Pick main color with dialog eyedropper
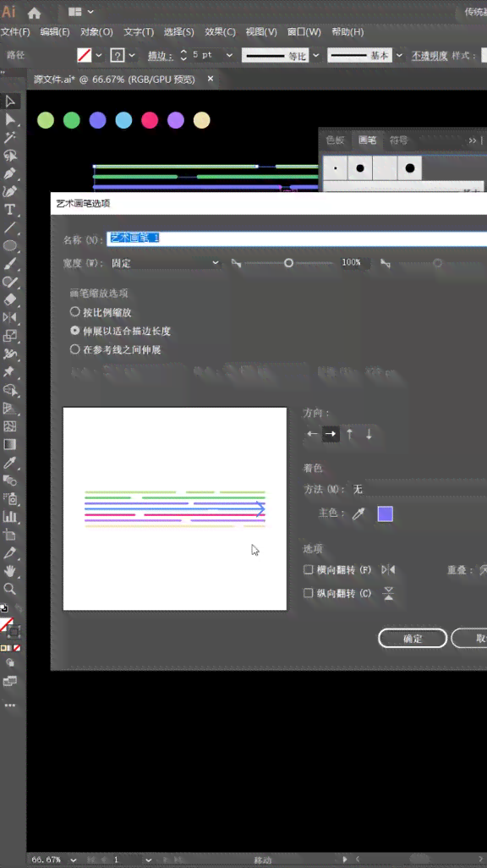Viewport: 487px width, 868px height. pos(358,514)
